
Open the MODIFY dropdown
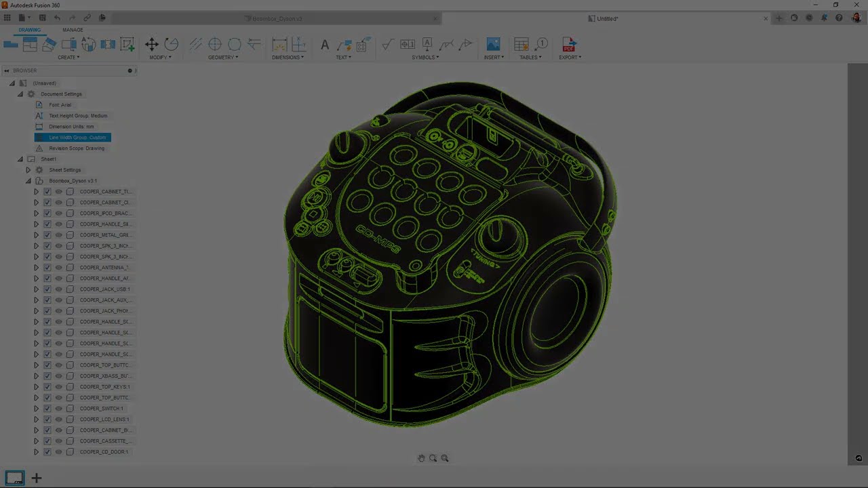(160, 58)
